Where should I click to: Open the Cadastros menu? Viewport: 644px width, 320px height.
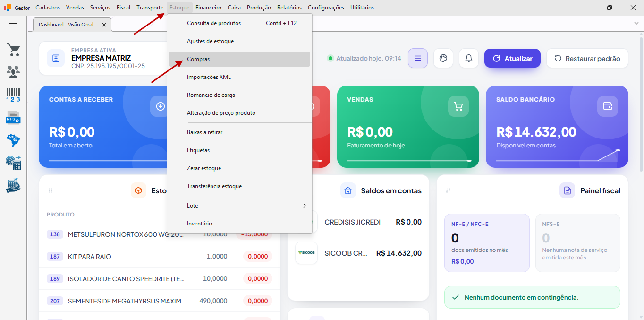(48, 8)
